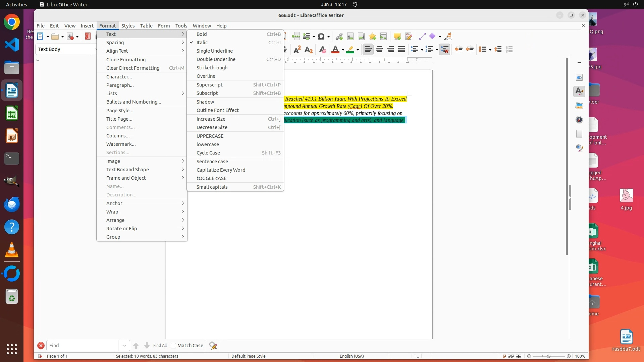Click inside the Find text field
Viewport: 644px width, 362px height.
point(82,346)
